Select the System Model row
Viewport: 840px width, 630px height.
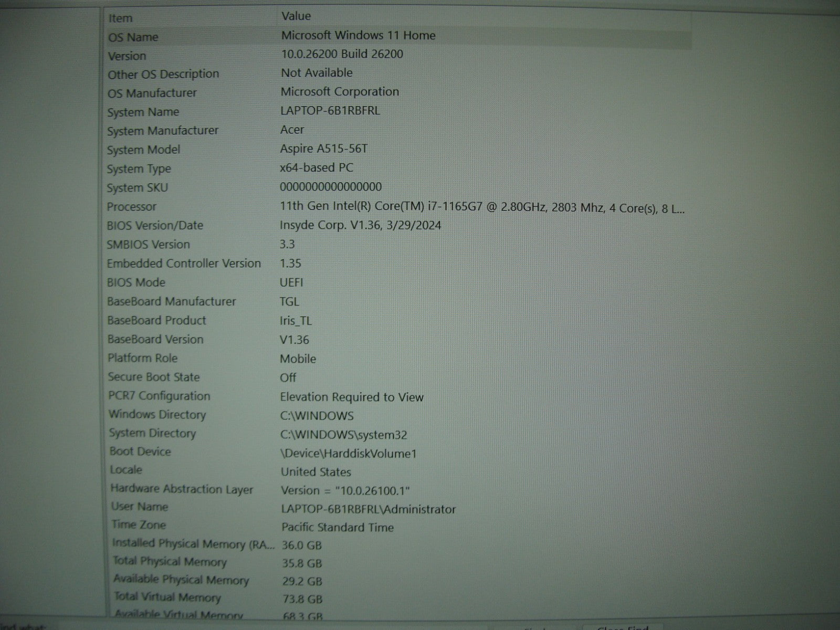click(143, 150)
